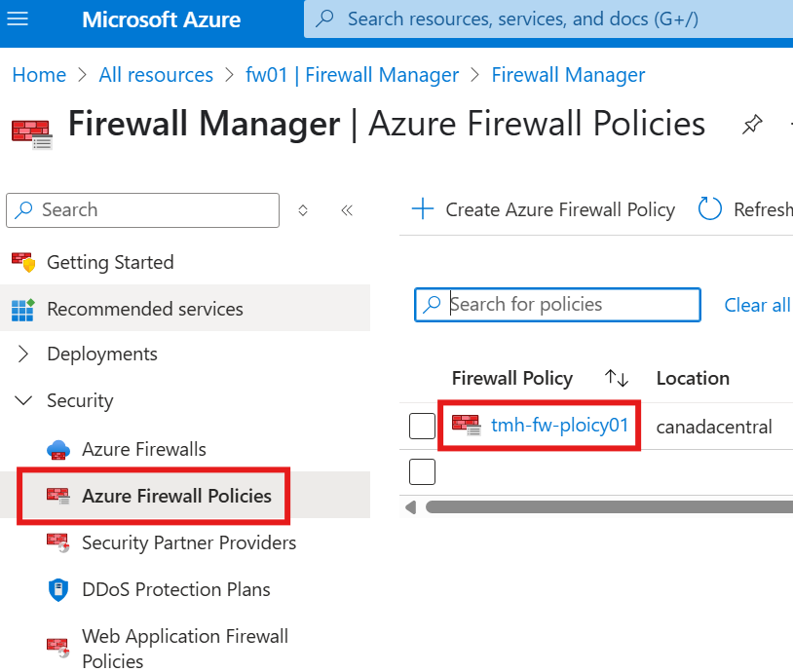Click the Refresh icon in toolbar
This screenshot has width=793, height=672.
pyautogui.click(x=710, y=209)
